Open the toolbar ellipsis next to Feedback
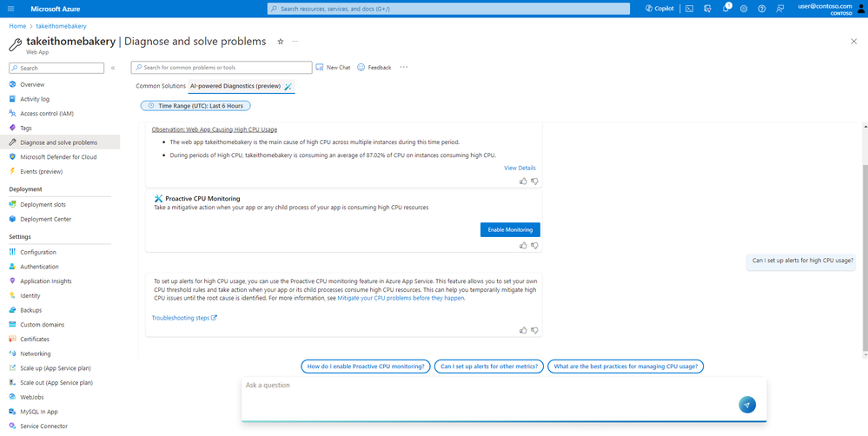 tap(403, 68)
